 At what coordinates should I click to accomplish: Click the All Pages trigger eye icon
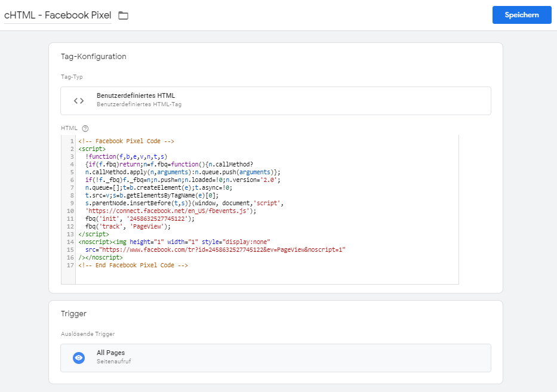(79, 358)
